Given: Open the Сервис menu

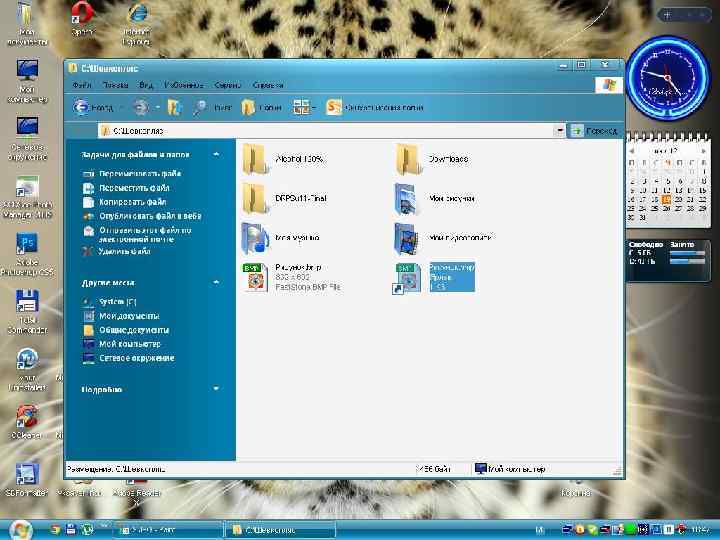Looking at the screenshot, I should [x=227, y=85].
